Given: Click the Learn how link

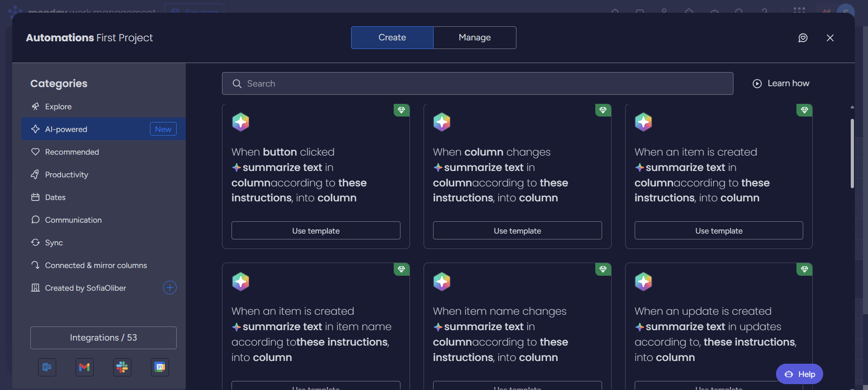Looking at the screenshot, I should [781, 83].
